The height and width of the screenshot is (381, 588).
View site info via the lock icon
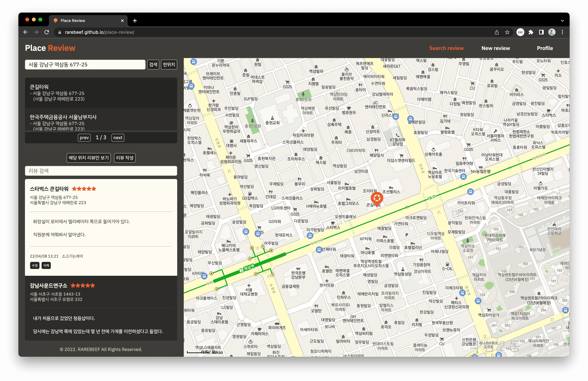click(59, 32)
